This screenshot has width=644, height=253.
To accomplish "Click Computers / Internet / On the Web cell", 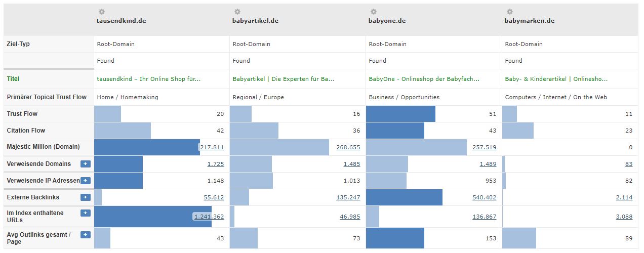I will click(x=556, y=97).
